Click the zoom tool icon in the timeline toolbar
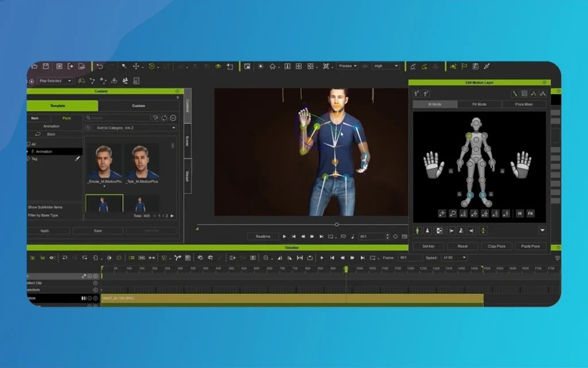The image size is (588, 368). tap(265, 257)
